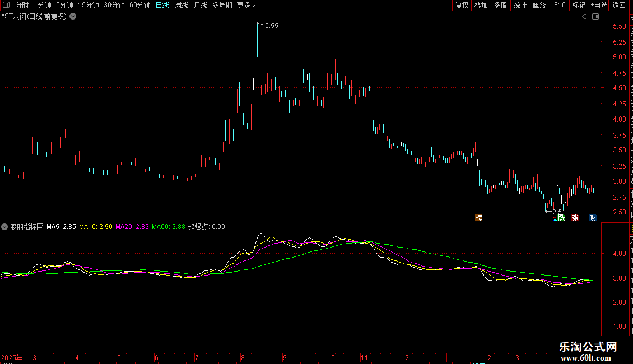The width and height of the screenshot is (633, 364).
Task: Toggle the right info panel icon
Action: (595, 17)
